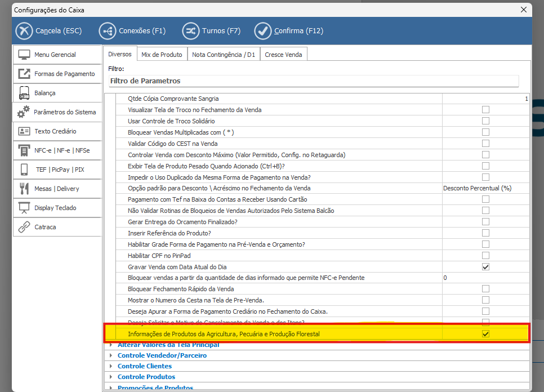Uncheck Gravar Venda com Data Atual
Screen dimensions: 544x392
point(485,266)
